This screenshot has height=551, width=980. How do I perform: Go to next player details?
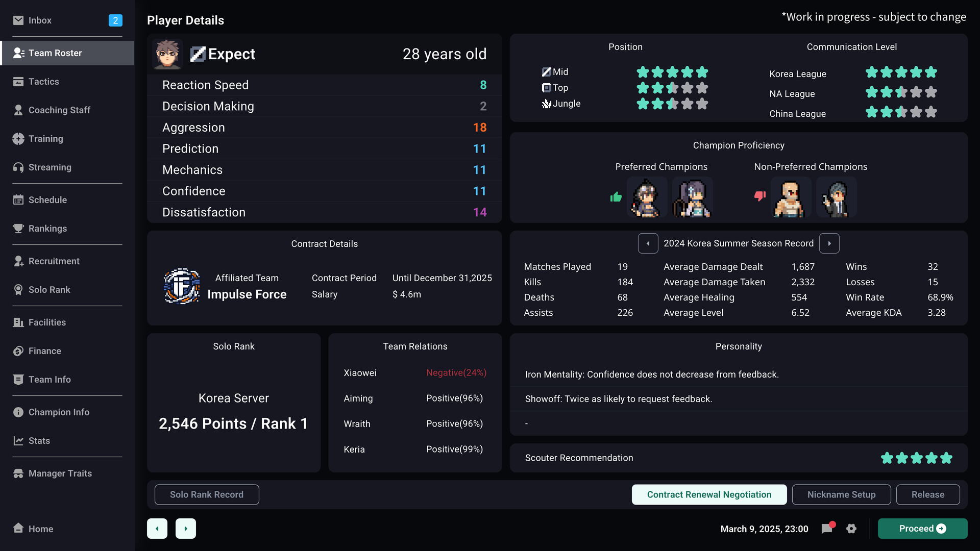click(186, 529)
